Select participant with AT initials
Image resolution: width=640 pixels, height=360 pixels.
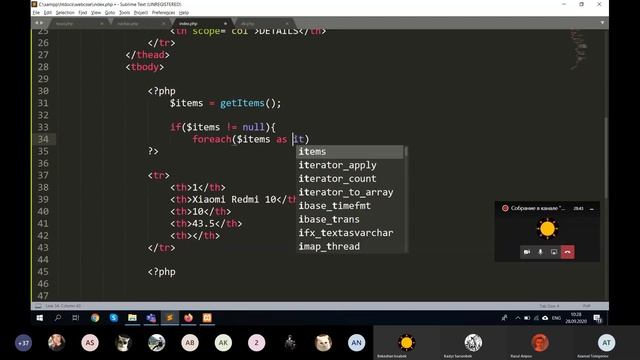[607, 343]
